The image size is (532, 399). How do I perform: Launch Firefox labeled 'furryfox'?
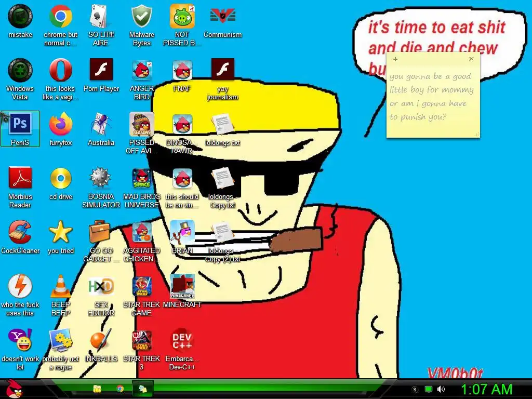coord(60,129)
